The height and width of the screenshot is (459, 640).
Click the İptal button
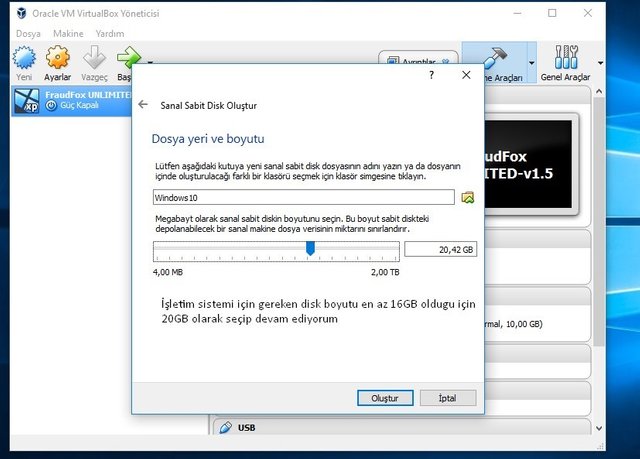(x=448, y=398)
